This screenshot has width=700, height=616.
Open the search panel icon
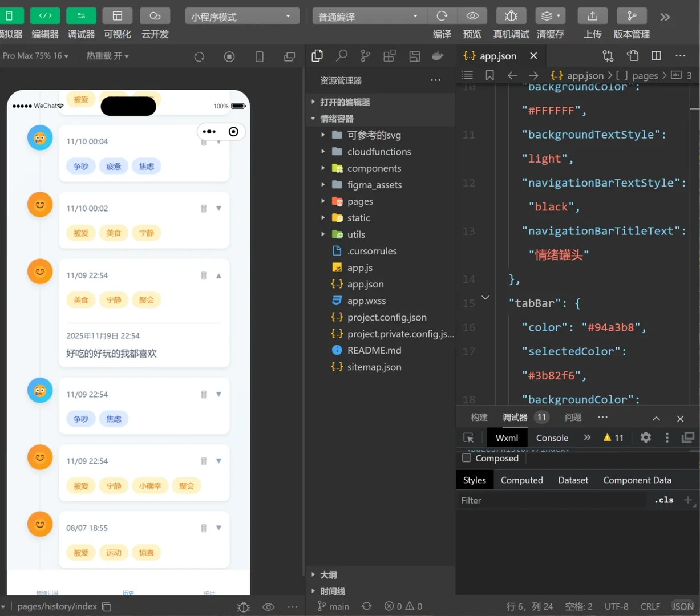tap(342, 55)
